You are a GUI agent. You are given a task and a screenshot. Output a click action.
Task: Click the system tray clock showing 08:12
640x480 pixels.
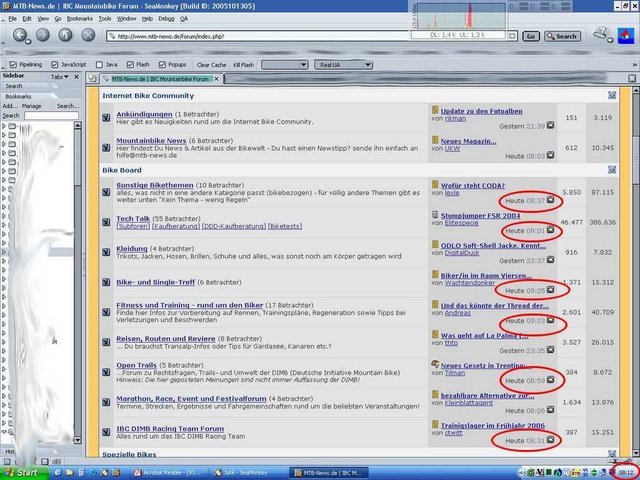pyautogui.click(x=625, y=473)
